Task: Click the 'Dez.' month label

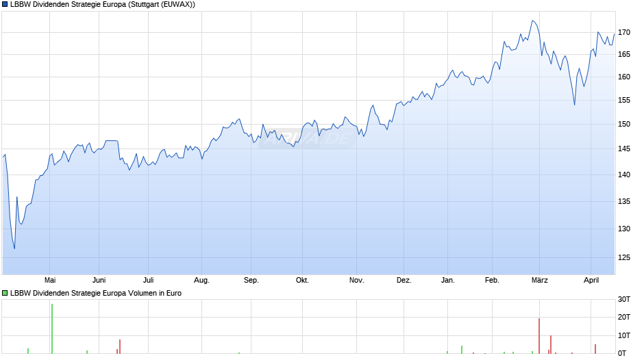Action: (404, 280)
